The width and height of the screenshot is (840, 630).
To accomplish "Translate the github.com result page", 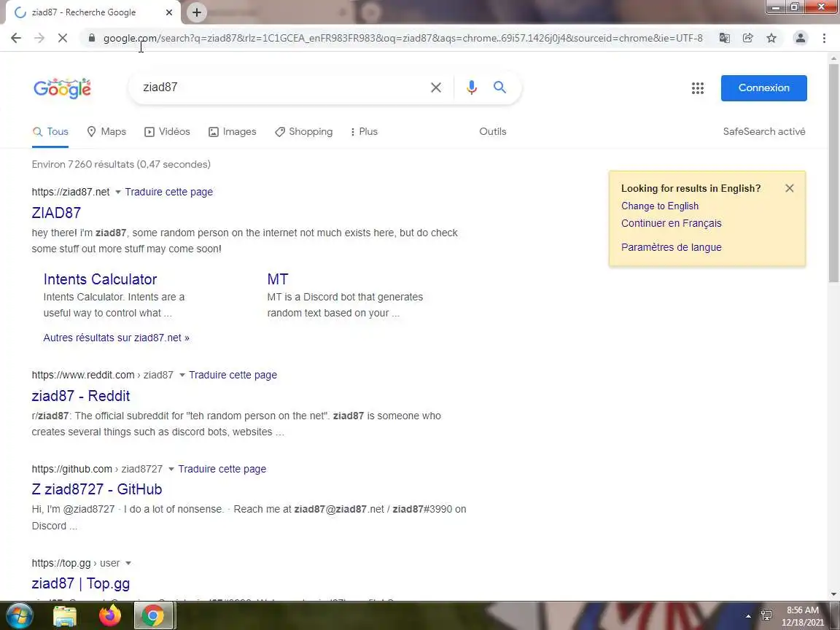I will [x=222, y=470].
